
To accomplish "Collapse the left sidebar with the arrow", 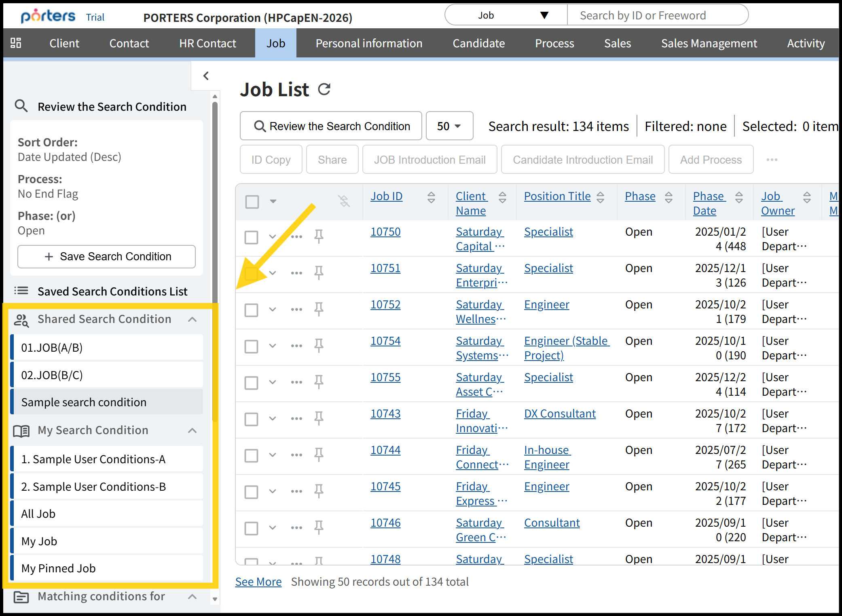I will [206, 76].
